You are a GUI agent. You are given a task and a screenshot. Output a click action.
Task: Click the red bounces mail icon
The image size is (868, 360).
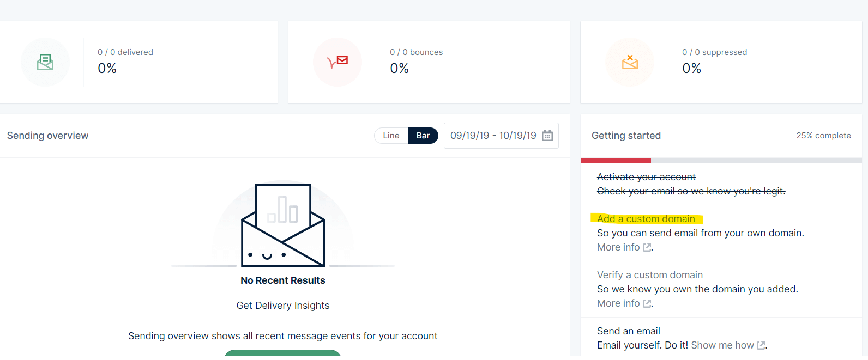point(337,62)
